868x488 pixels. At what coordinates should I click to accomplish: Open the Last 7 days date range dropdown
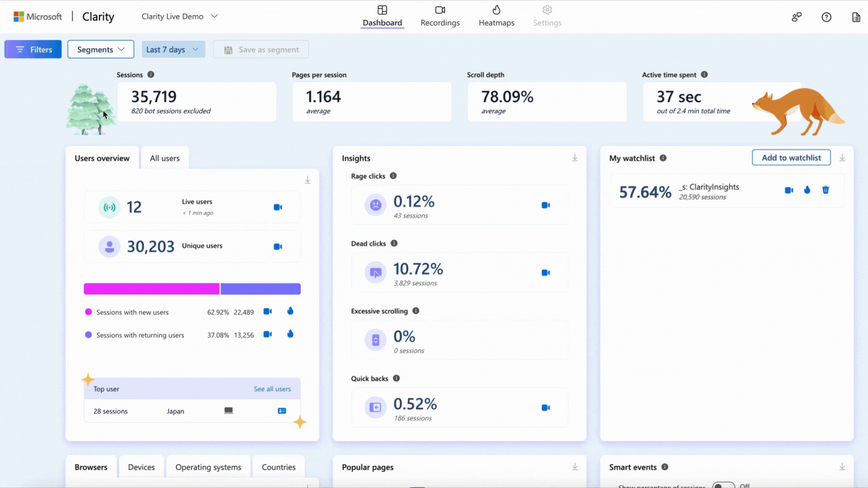[173, 49]
